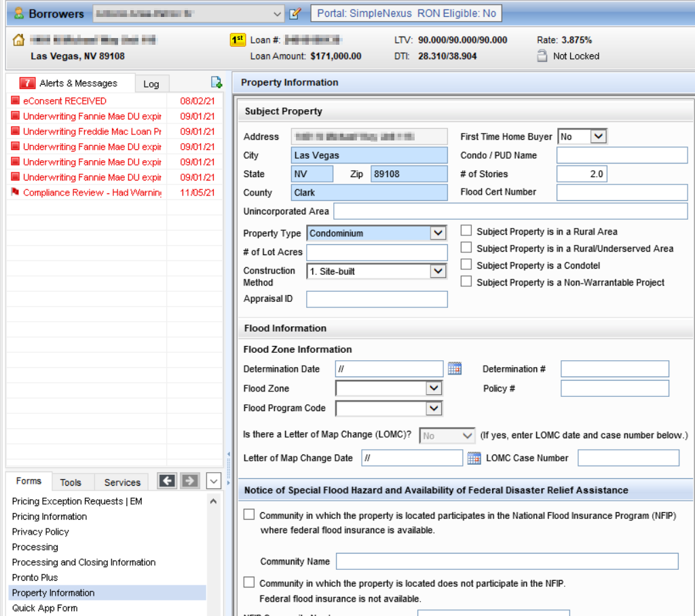695x616 pixels.
Task: Open the First Time Home Buyer dropdown
Action: [x=597, y=136]
